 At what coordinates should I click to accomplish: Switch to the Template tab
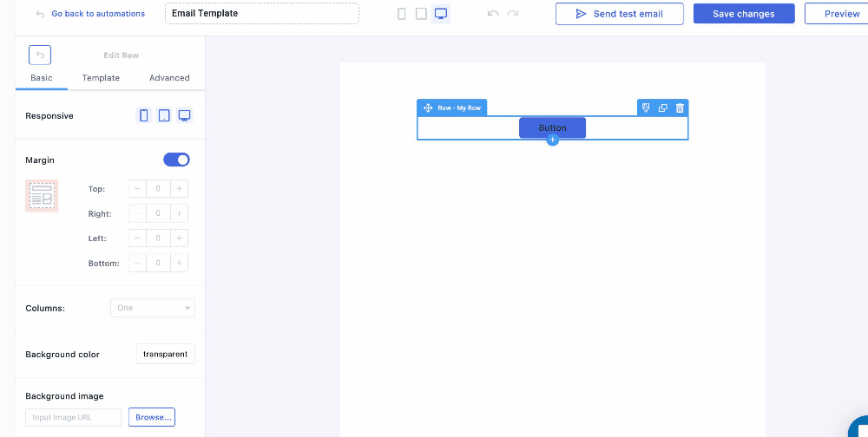click(x=101, y=78)
